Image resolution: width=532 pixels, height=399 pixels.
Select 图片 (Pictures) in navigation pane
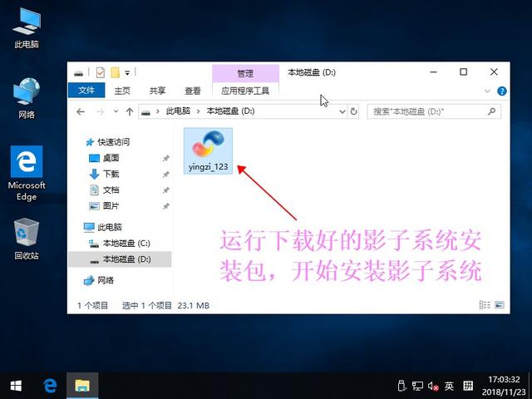click(x=111, y=205)
